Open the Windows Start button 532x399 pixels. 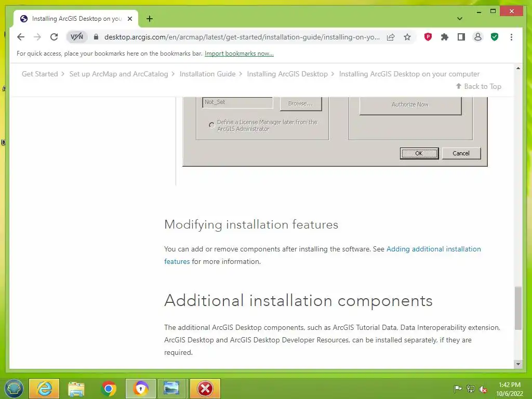pos(14,388)
